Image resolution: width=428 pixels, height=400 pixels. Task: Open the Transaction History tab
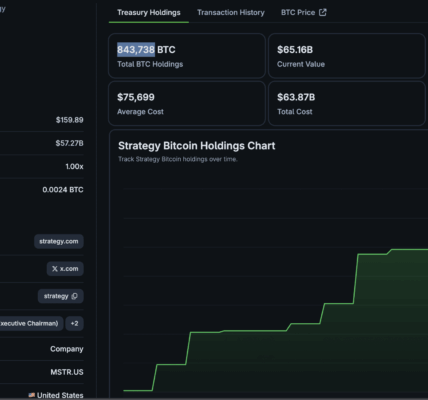pyautogui.click(x=231, y=13)
